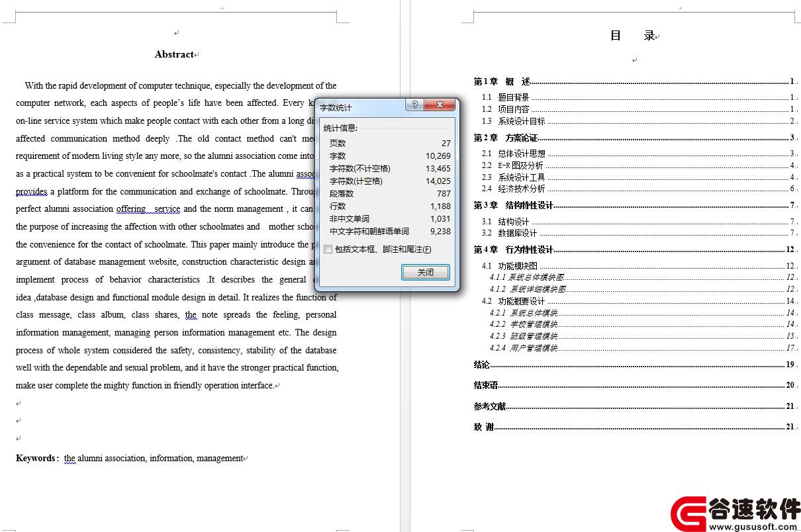Open TOC entry 2.1 总体设计思想

(637, 154)
